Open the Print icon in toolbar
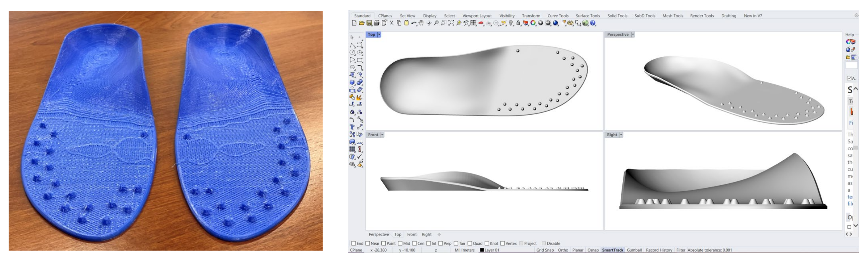 [376, 23]
